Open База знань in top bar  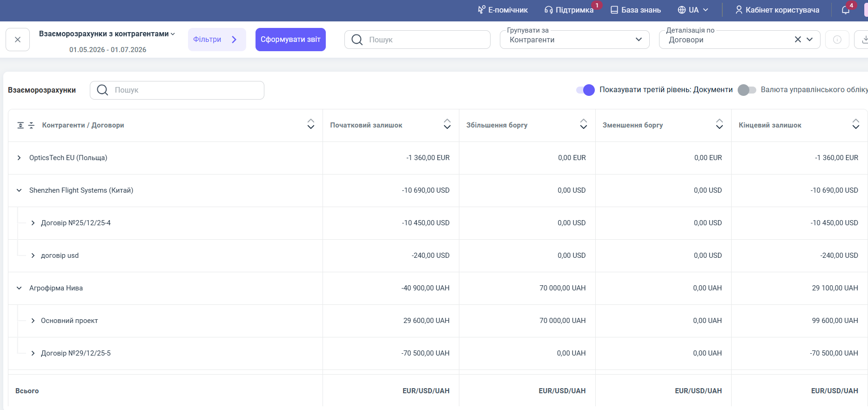click(x=636, y=10)
